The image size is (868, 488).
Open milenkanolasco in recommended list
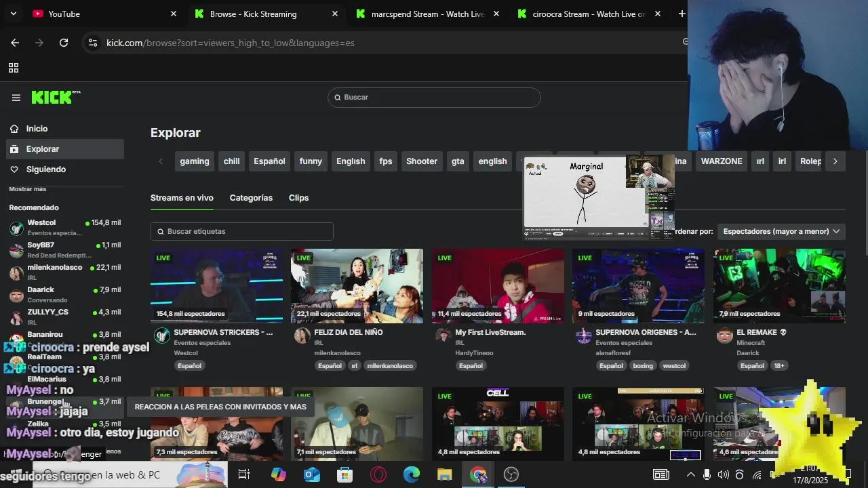[x=65, y=272]
